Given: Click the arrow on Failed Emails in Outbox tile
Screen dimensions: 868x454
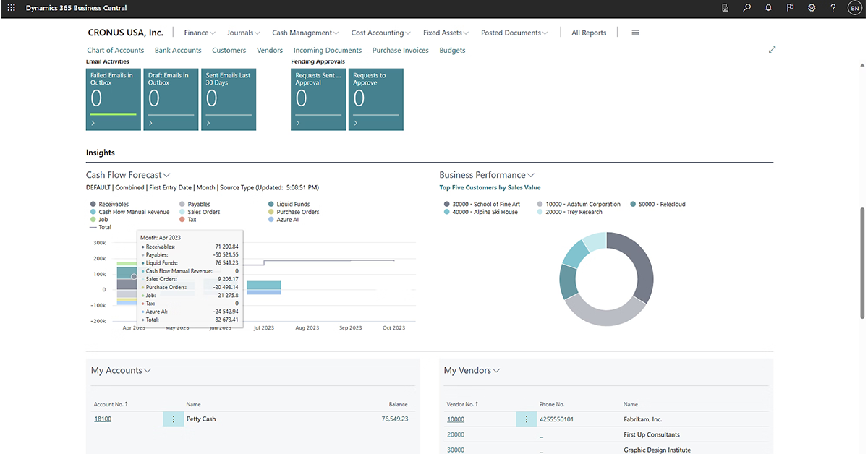Looking at the screenshot, I should click(93, 124).
